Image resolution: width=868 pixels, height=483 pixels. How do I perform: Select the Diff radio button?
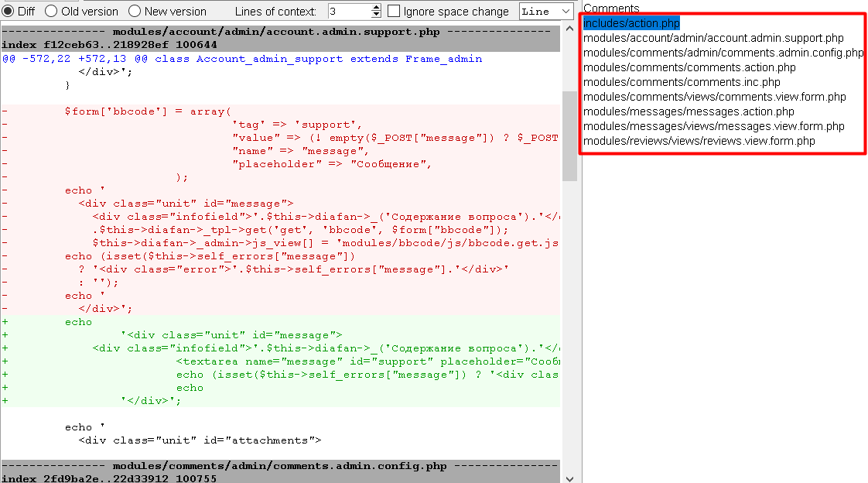pos(8,12)
